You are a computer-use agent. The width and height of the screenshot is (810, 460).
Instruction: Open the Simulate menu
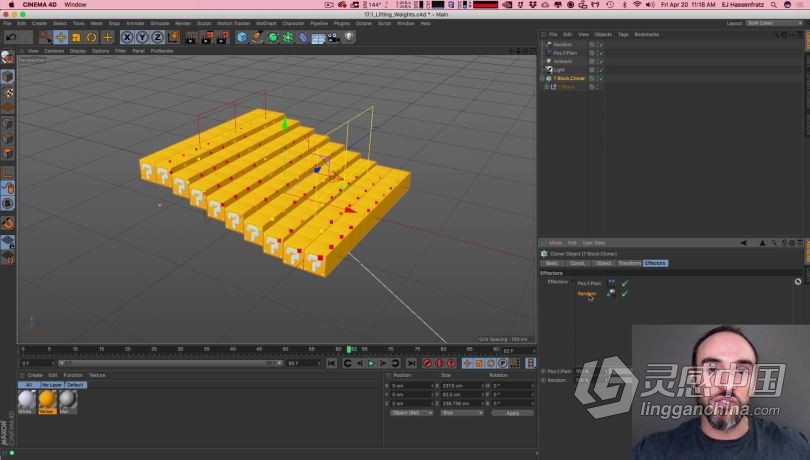coord(160,23)
